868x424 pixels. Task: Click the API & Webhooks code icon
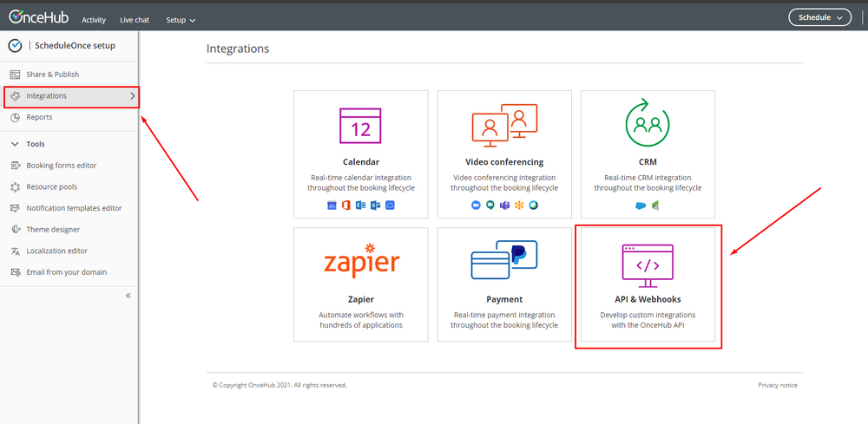648,266
